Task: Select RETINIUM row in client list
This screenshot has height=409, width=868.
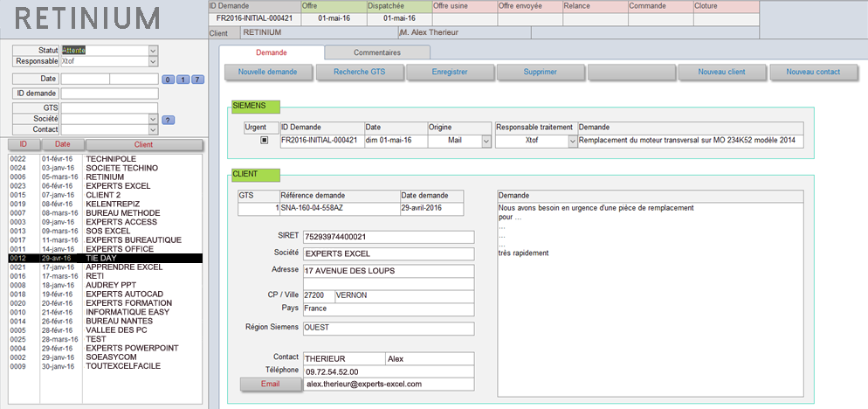Action: coord(105,177)
